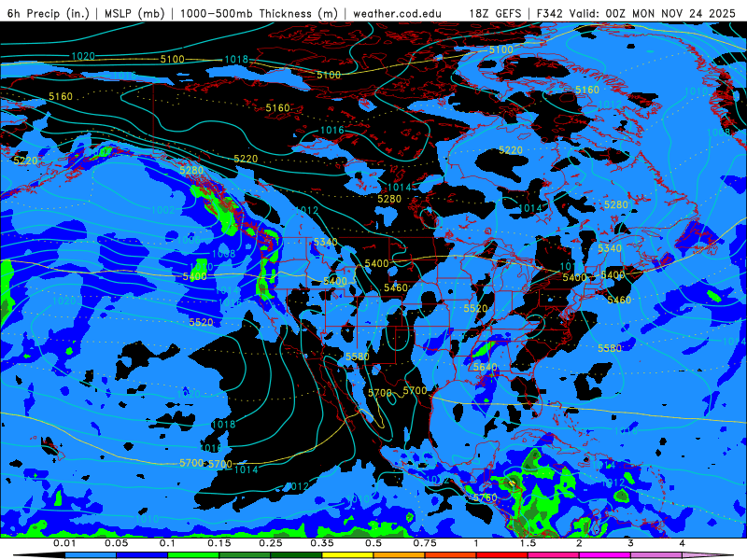
Task: Click '1000-500mb Thickness (m)' in the header
Action: pos(260,13)
